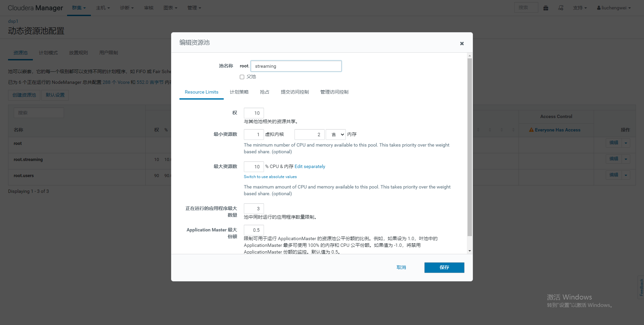Select the Resource Limits tab
644x325 pixels.
pos(201,92)
